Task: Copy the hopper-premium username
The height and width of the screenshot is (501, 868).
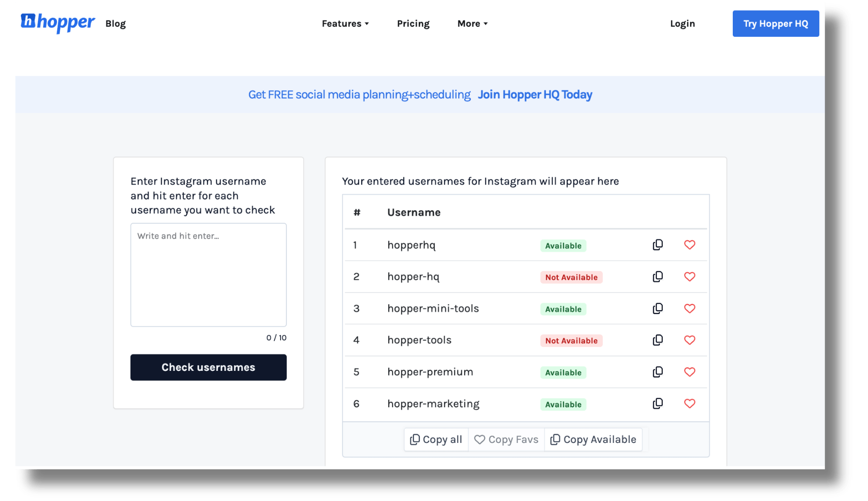Action: tap(657, 372)
